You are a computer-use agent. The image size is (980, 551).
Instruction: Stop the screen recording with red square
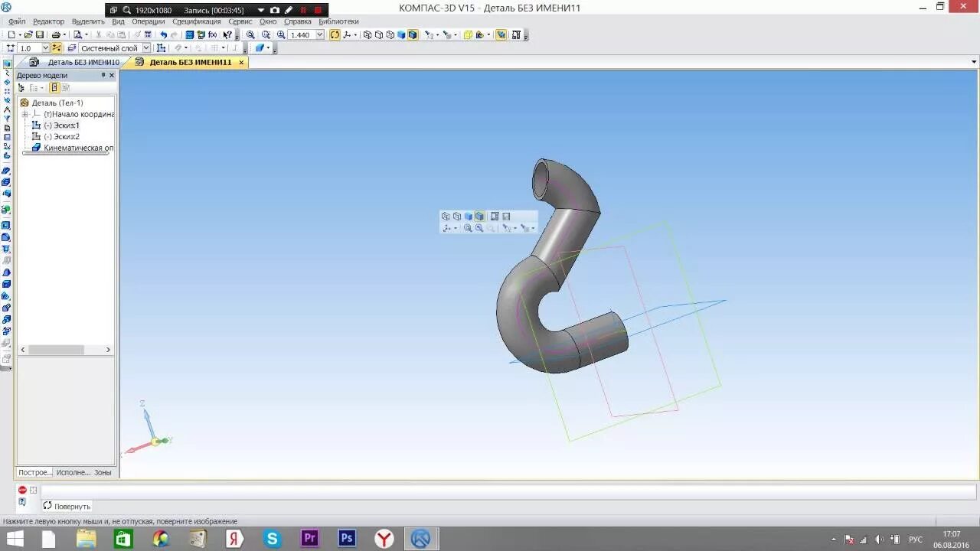pos(318,10)
